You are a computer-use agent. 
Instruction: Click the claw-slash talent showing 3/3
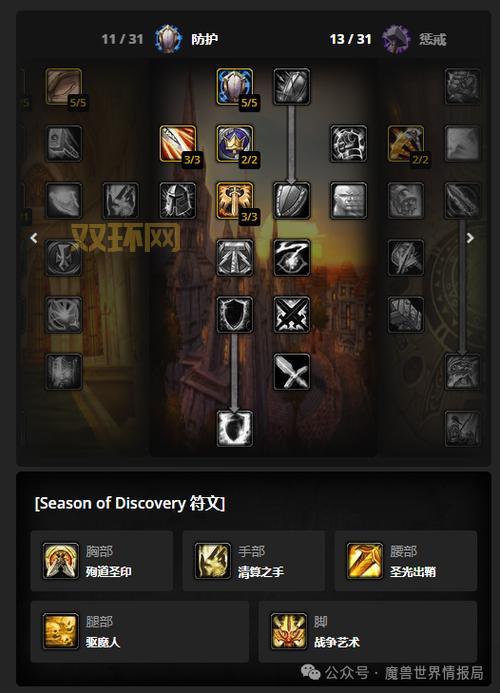tap(178, 144)
